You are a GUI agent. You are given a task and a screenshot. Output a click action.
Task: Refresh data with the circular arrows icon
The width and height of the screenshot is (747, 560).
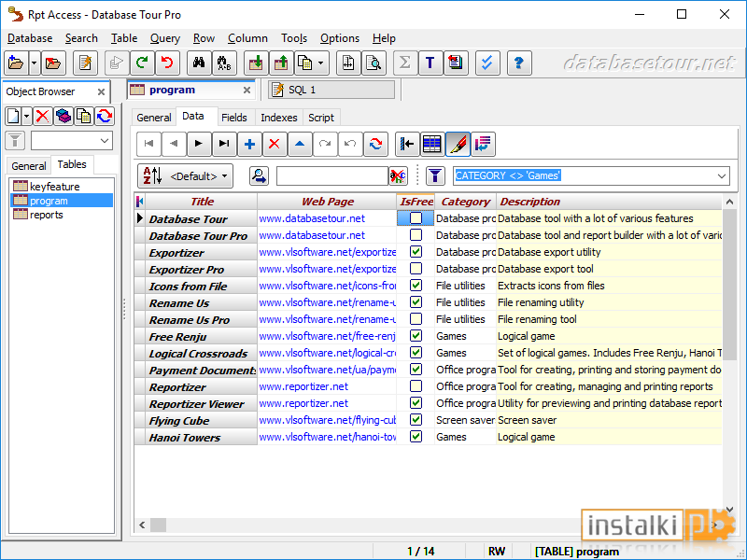click(375, 144)
